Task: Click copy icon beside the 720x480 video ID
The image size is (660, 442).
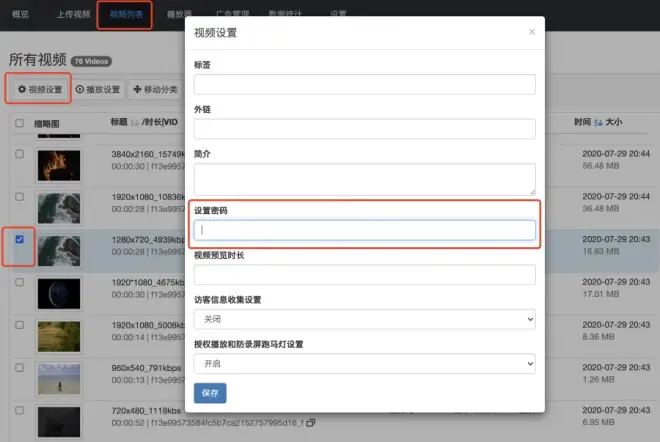Action: tap(311, 423)
